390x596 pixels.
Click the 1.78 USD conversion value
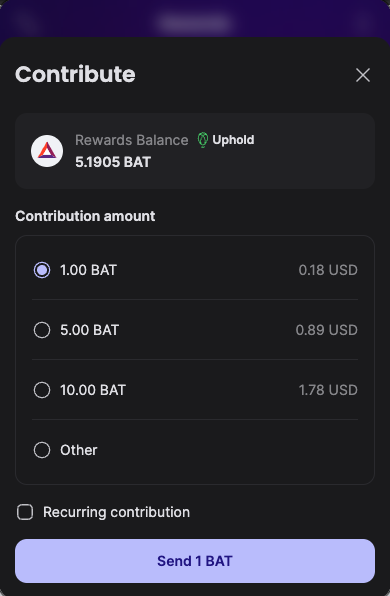pos(328,390)
